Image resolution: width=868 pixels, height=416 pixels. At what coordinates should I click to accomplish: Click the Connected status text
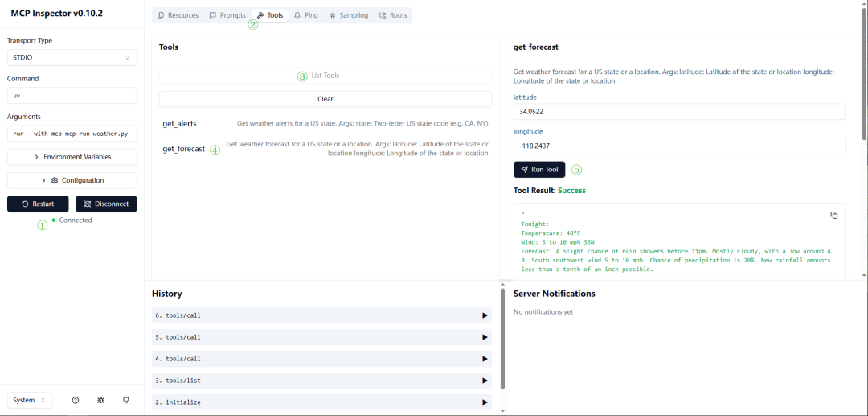(76, 220)
